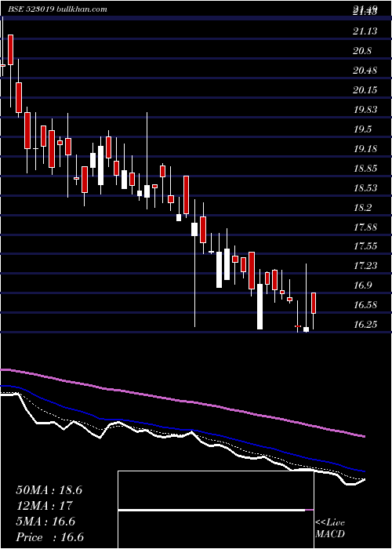This screenshot has width=392, height=549.
Task: Click the 19.83 price axis label
Action: [x=365, y=110]
